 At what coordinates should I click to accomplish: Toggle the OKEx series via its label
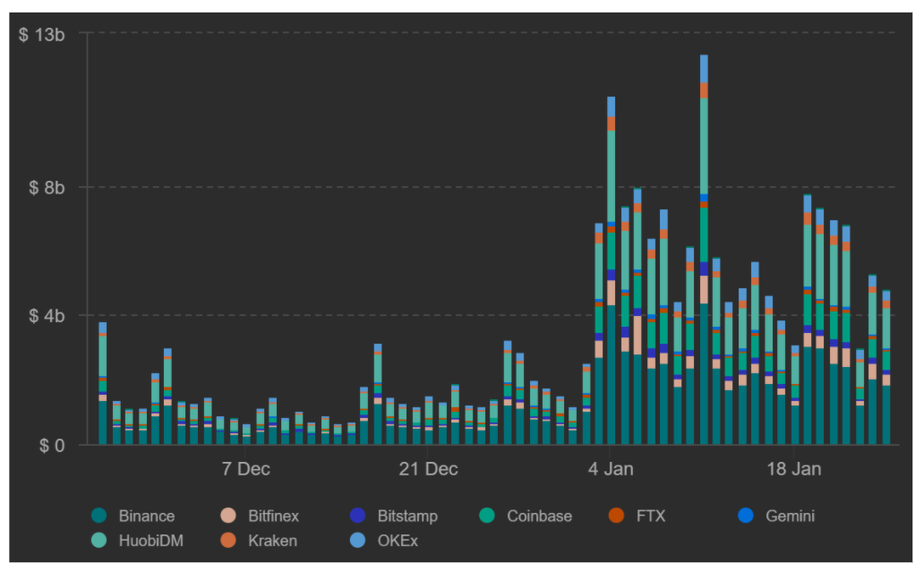398,541
